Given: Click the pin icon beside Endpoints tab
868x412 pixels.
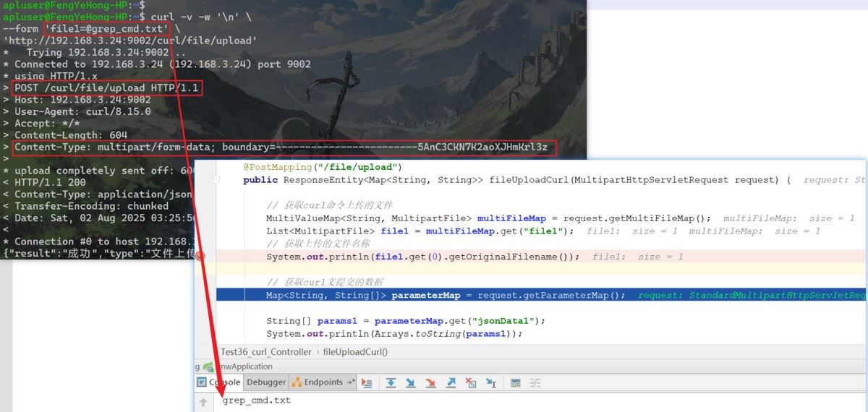Looking at the screenshot, I should pos(351,382).
